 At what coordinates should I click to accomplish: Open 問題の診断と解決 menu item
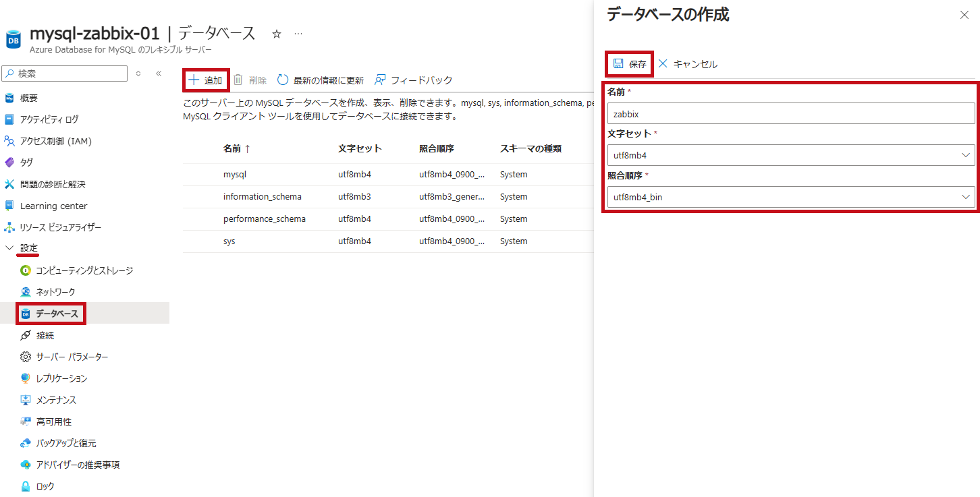coord(53,184)
